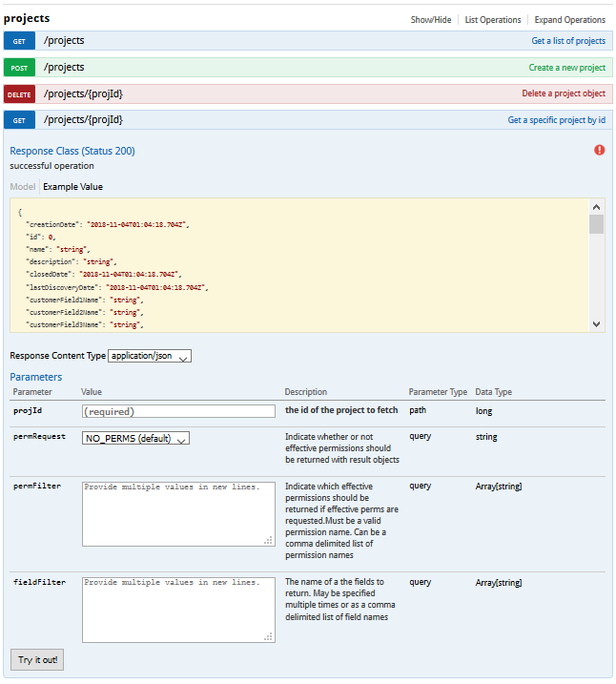Screen dimensions: 616x684
Task: Click the List Operations link
Action: [x=492, y=20]
